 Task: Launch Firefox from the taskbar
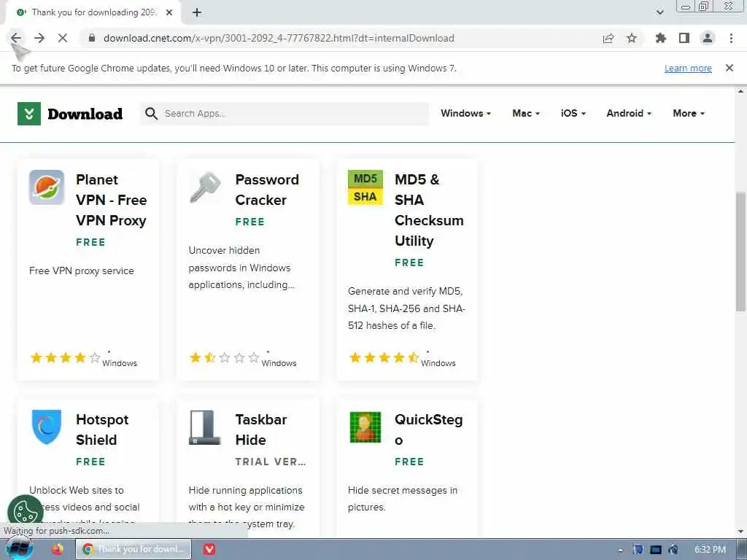[58, 549]
